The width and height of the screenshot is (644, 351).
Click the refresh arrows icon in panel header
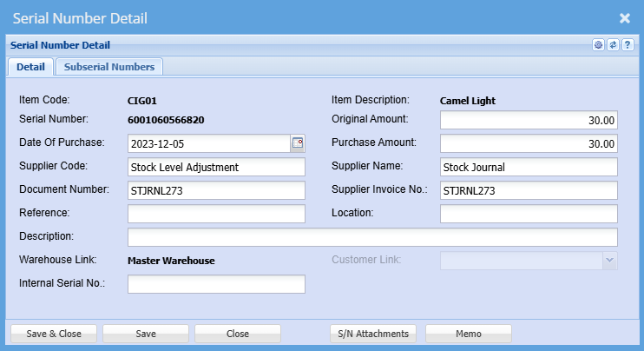tap(613, 44)
